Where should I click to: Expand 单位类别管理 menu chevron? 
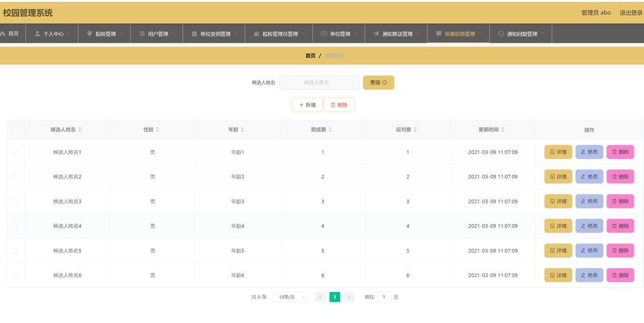(x=236, y=34)
